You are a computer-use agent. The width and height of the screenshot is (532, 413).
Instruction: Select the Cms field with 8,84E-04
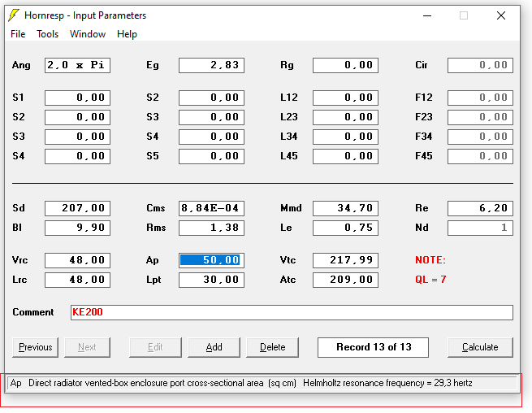coord(211,208)
